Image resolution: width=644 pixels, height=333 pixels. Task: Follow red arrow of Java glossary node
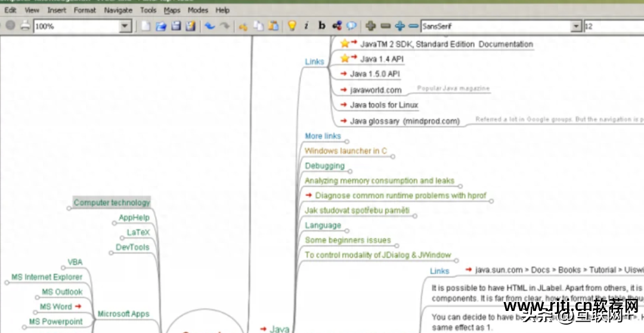coord(344,120)
